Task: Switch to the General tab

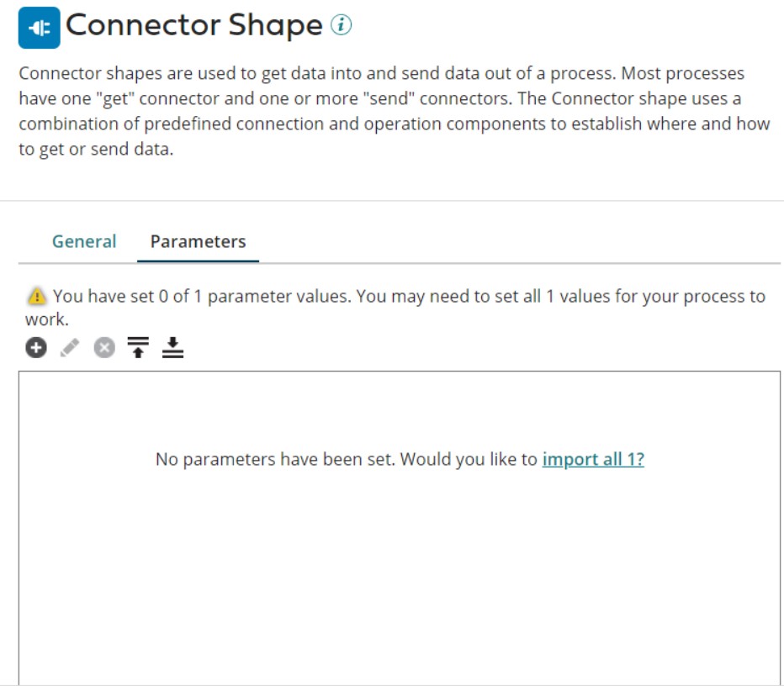Action: point(84,242)
